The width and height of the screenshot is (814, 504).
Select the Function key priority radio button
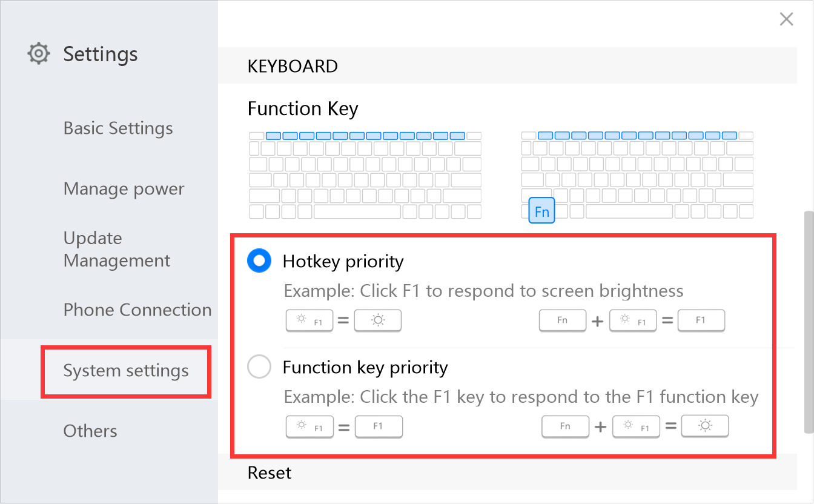click(x=259, y=367)
